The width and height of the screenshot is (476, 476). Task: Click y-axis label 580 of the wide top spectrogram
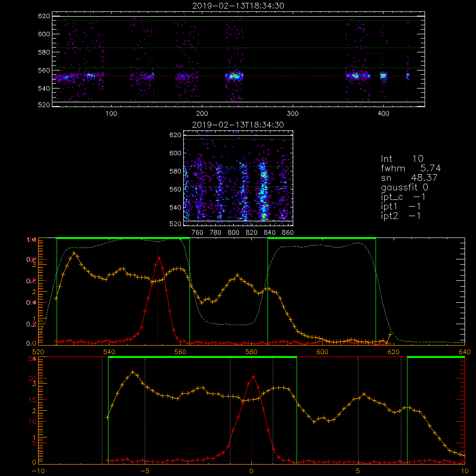pyautogui.click(x=44, y=52)
